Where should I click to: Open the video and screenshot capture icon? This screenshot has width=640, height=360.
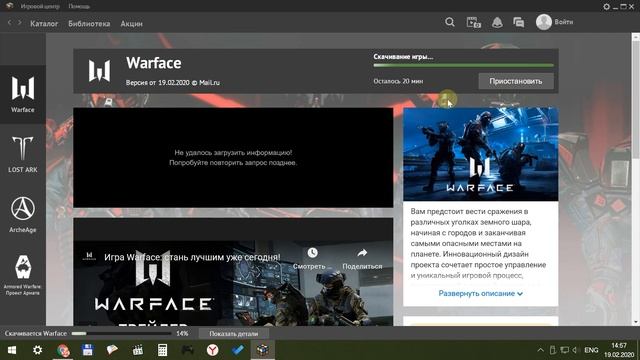tap(473, 22)
